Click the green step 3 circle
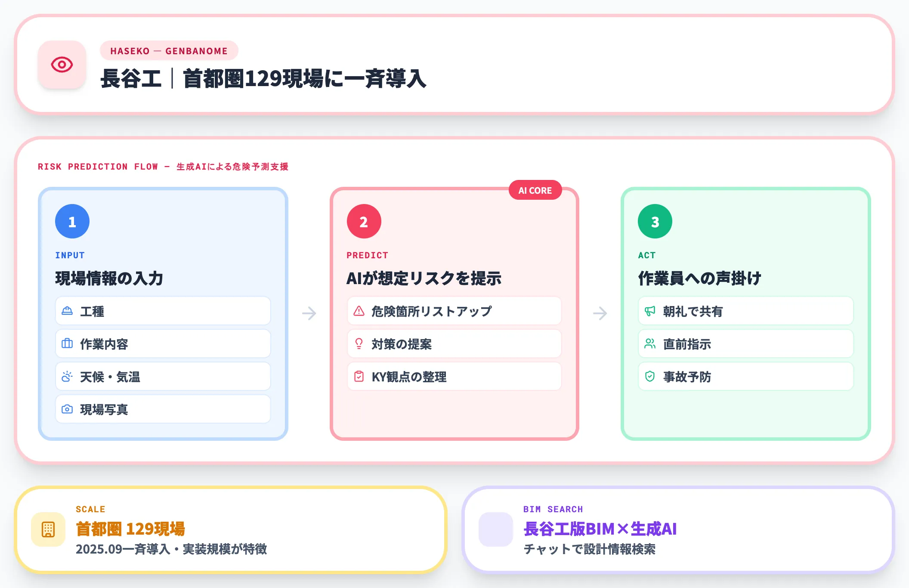This screenshot has width=909, height=588. tap(655, 221)
